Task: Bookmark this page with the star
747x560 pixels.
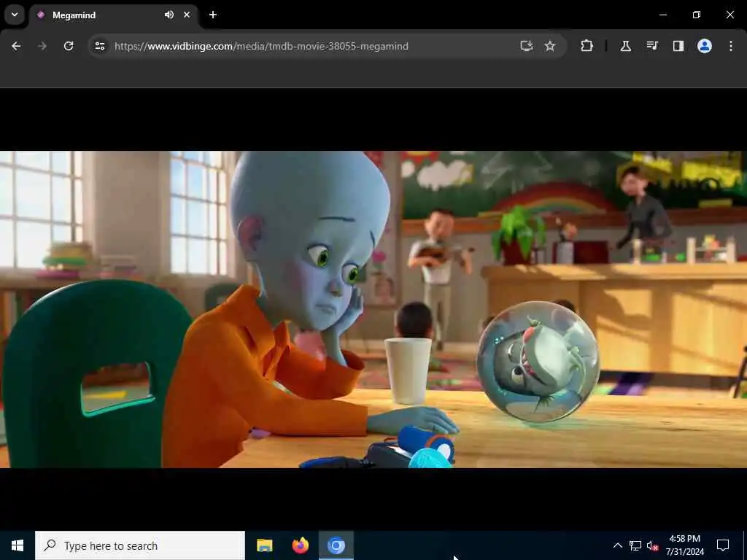Action: (550, 46)
